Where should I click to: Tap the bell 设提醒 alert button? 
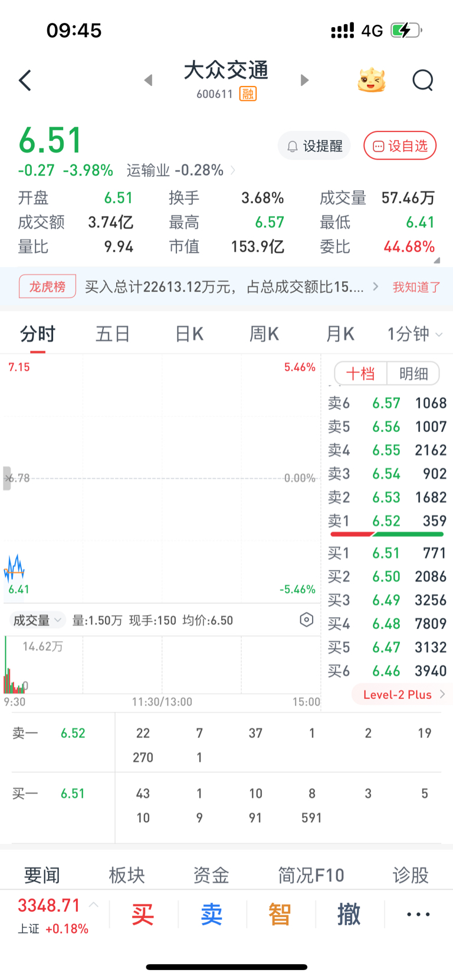click(314, 146)
